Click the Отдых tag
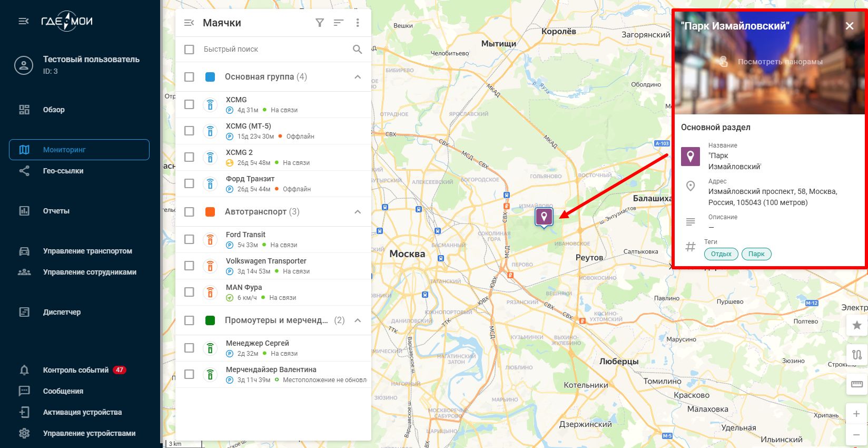This screenshot has width=868, height=448. [x=721, y=254]
